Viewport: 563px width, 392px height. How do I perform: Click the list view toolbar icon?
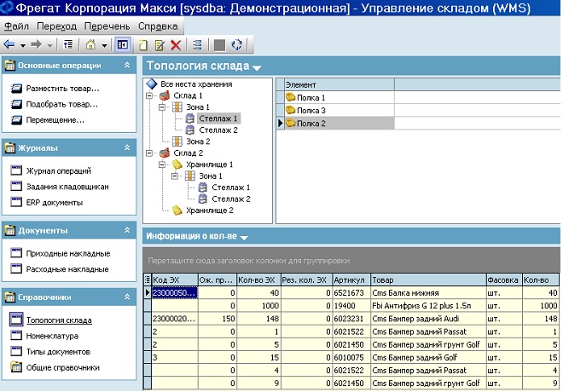(198, 45)
